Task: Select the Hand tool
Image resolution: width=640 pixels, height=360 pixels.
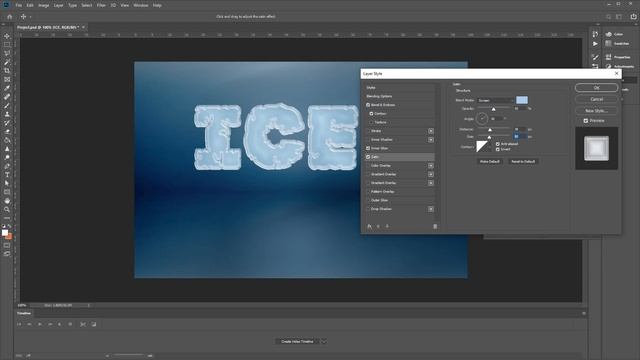Action: pyautogui.click(x=7, y=201)
